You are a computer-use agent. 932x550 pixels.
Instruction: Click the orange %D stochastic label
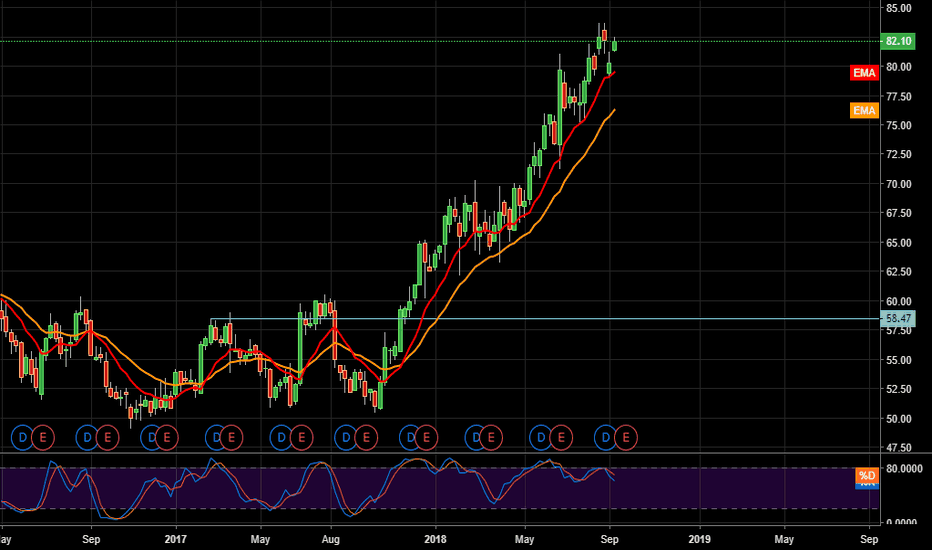867,475
